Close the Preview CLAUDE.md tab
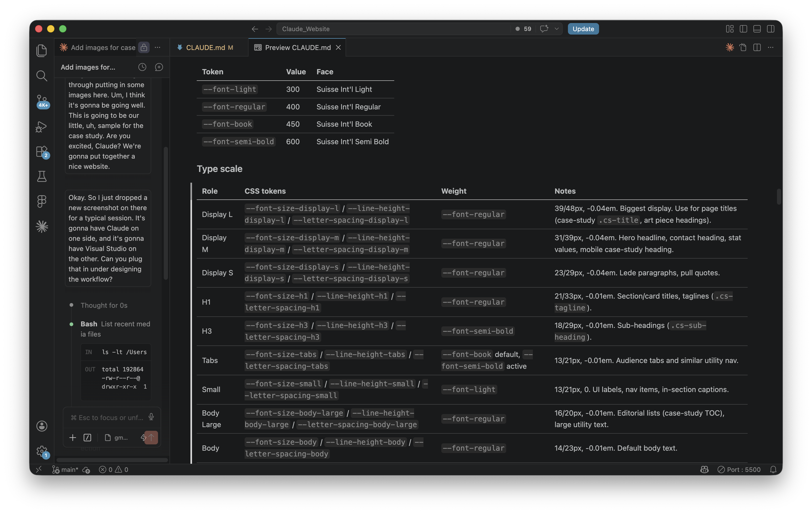Image resolution: width=812 pixels, height=514 pixels. [338, 48]
